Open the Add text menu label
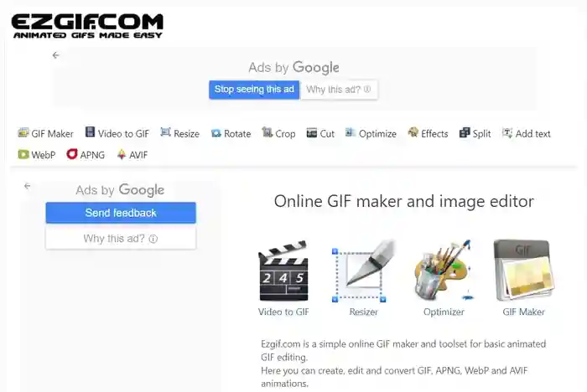Viewport: 587px width, 392px height. pos(532,134)
